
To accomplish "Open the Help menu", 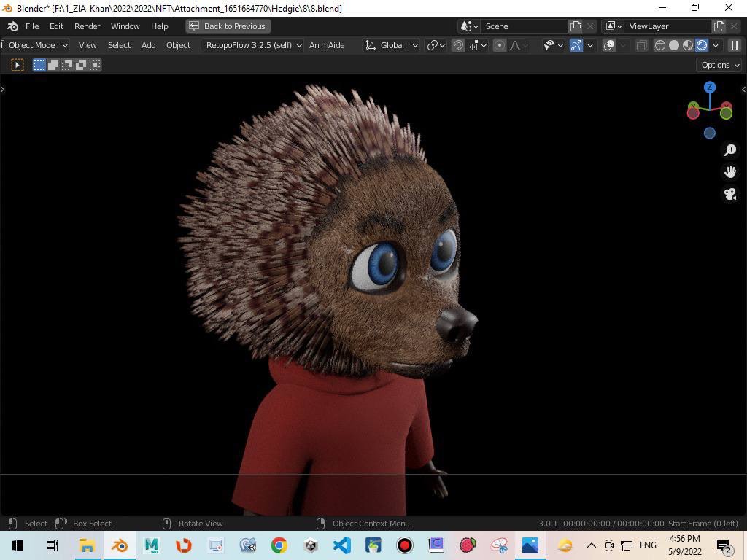I will pyautogui.click(x=160, y=26).
